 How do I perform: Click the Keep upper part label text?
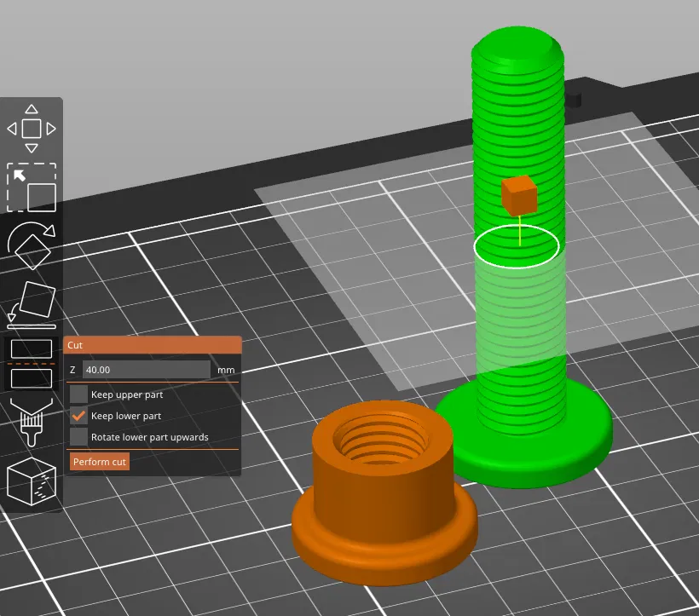[x=127, y=394]
